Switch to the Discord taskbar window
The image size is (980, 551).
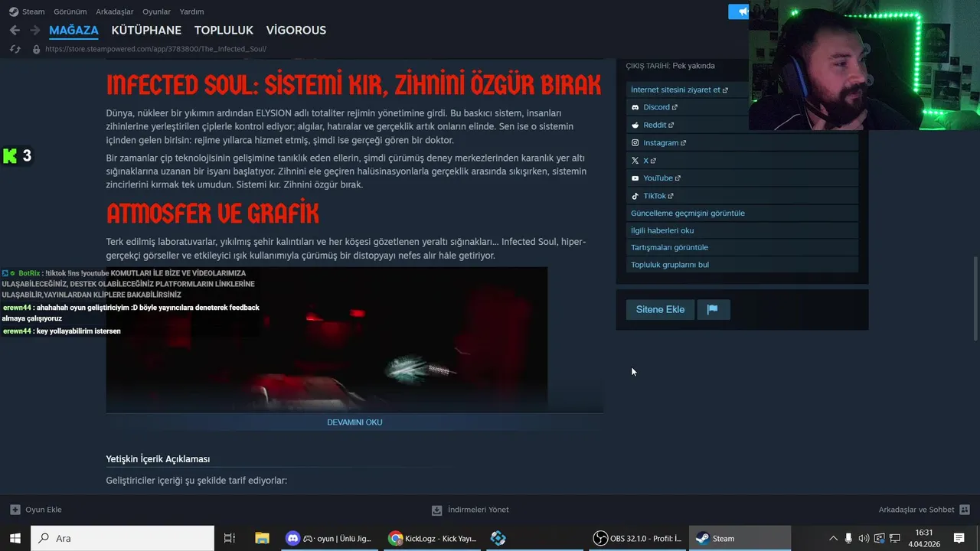pyautogui.click(x=329, y=538)
